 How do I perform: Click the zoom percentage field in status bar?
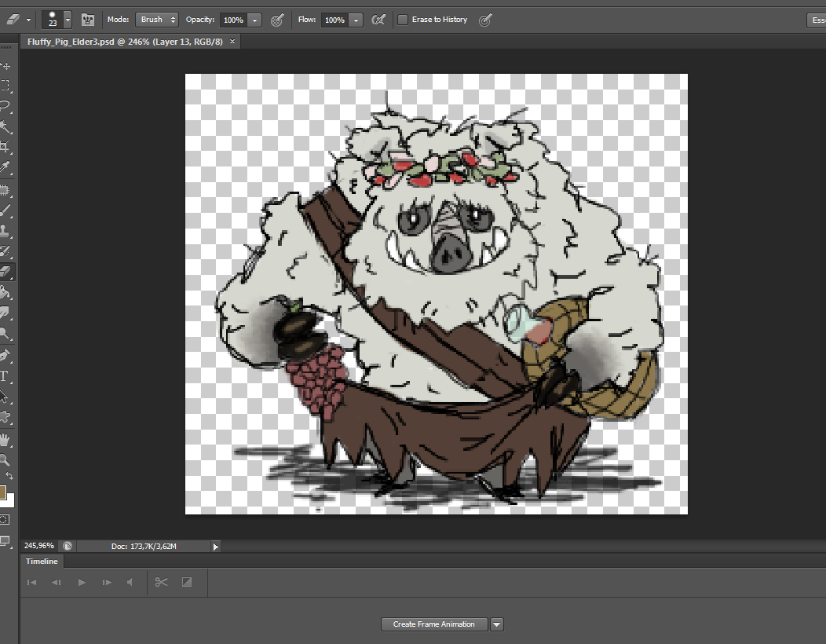39,546
